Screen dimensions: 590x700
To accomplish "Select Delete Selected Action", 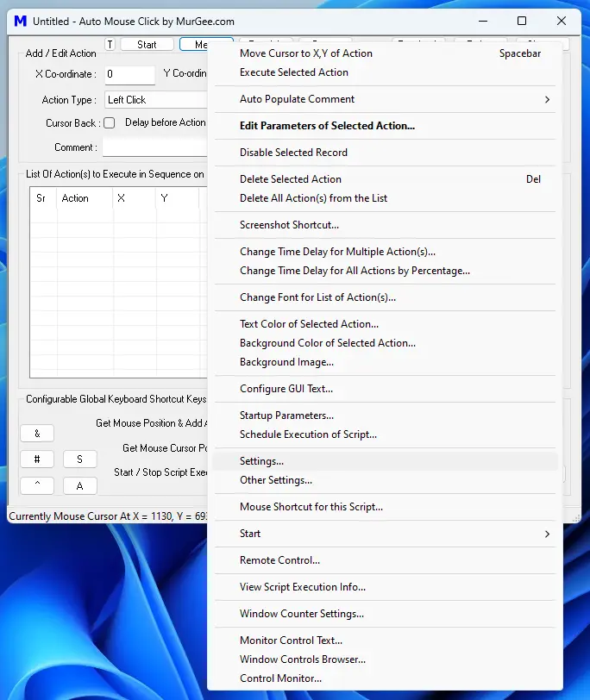I will point(385,179).
